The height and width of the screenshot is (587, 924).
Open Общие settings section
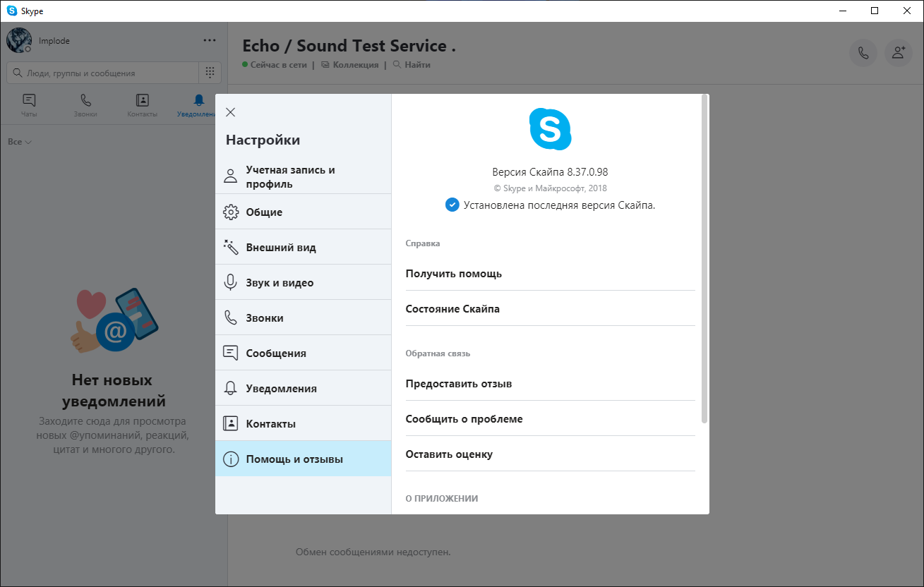[x=303, y=212]
